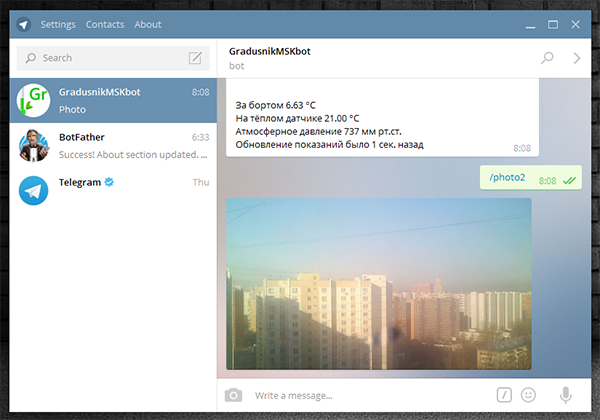Open the Contacts menu
Screen dimensions: 600x420
click(x=105, y=24)
